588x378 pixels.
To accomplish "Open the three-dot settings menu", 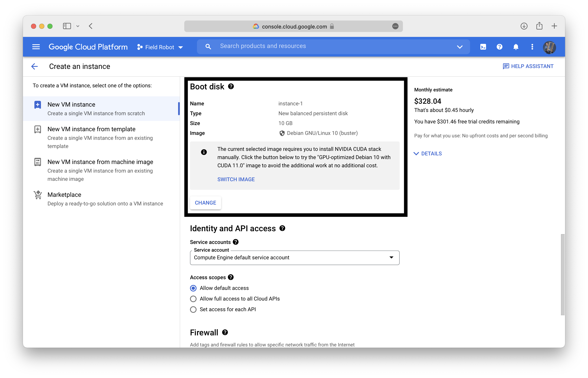I will point(532,47).
